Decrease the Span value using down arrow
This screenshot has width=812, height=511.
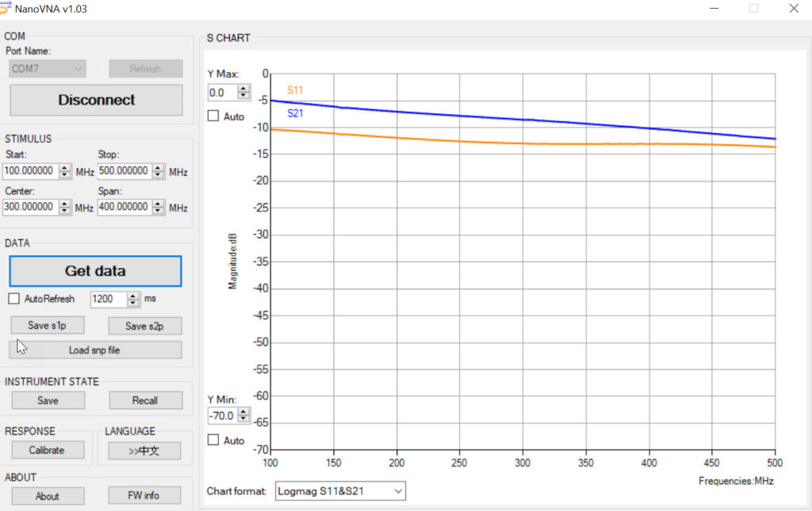click(159, 211)
